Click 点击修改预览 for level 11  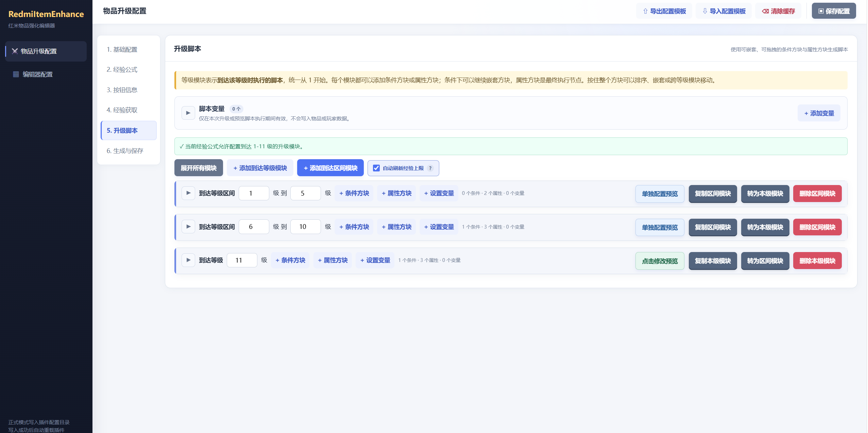click(660, 261)
